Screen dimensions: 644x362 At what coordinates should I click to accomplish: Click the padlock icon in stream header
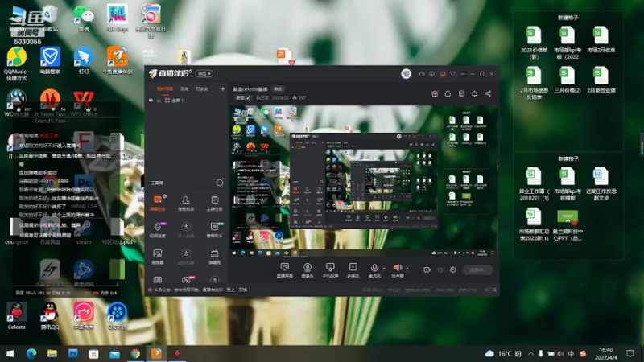click(448, 93)
